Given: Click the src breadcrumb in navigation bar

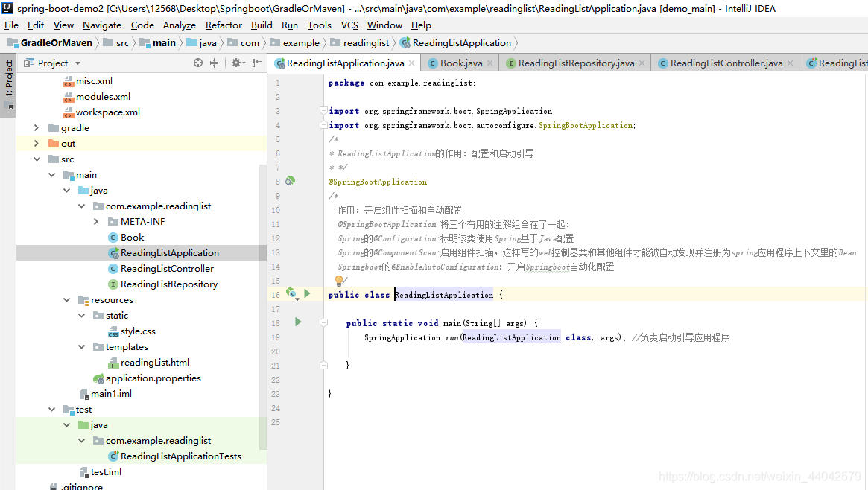Looking at the screenshot, I should tap(116, 42).
